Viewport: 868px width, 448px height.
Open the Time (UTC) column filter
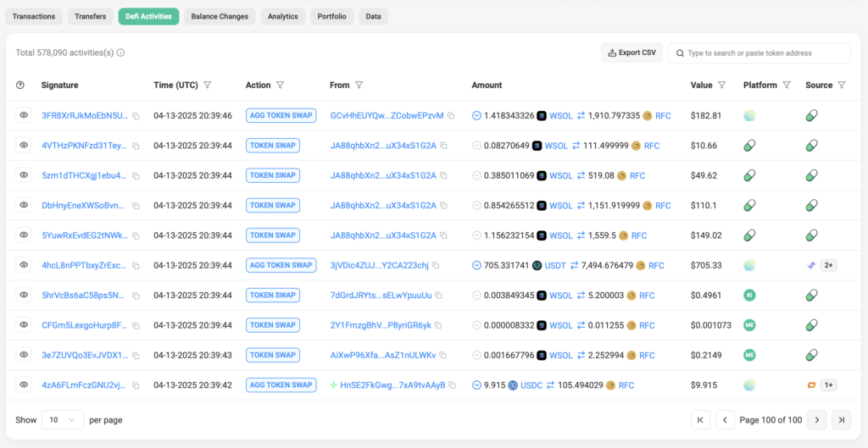click(x=208, y=86)
